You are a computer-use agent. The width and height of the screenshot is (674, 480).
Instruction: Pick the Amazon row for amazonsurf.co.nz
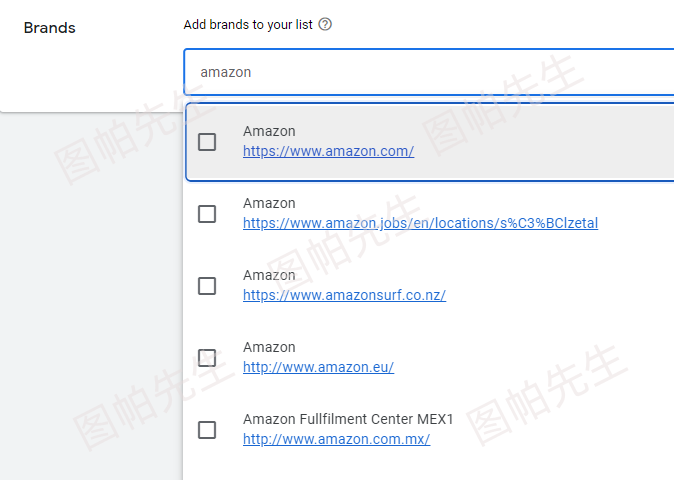tap(430, 286)
